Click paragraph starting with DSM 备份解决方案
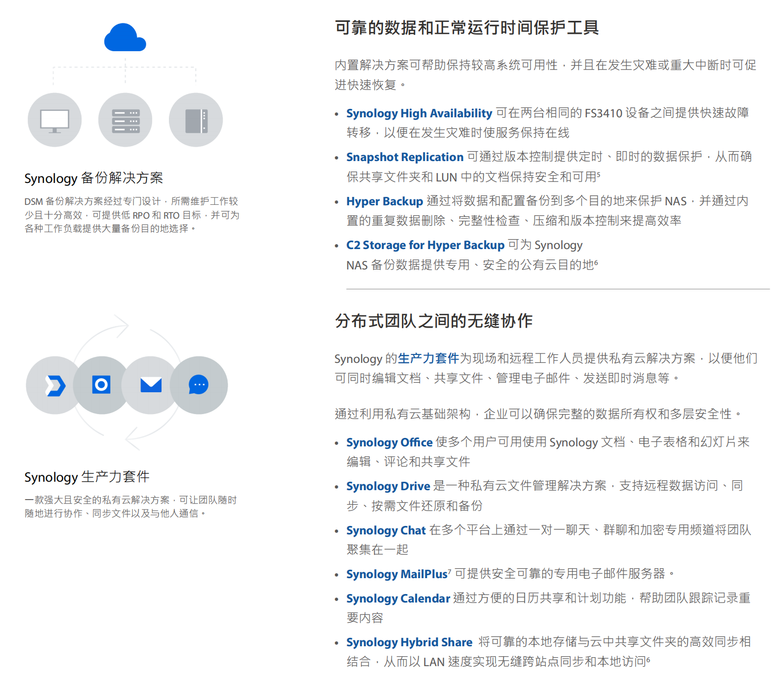 coord(132,215)
